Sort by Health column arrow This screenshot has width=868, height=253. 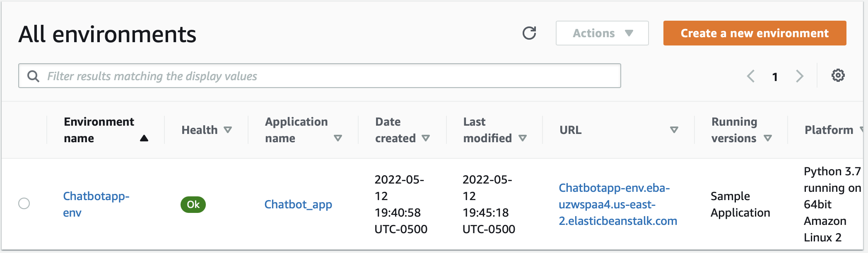[228, 130]
